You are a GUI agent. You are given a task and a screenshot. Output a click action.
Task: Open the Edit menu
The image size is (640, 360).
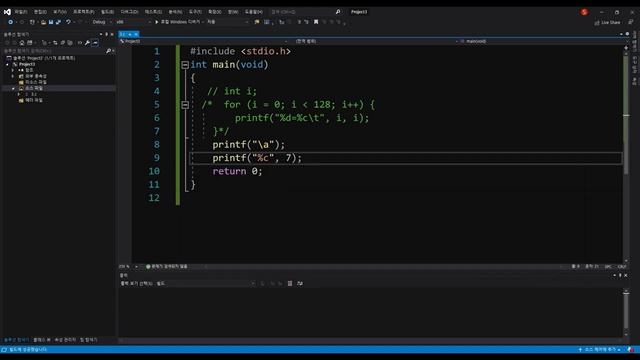coord(40,12)
